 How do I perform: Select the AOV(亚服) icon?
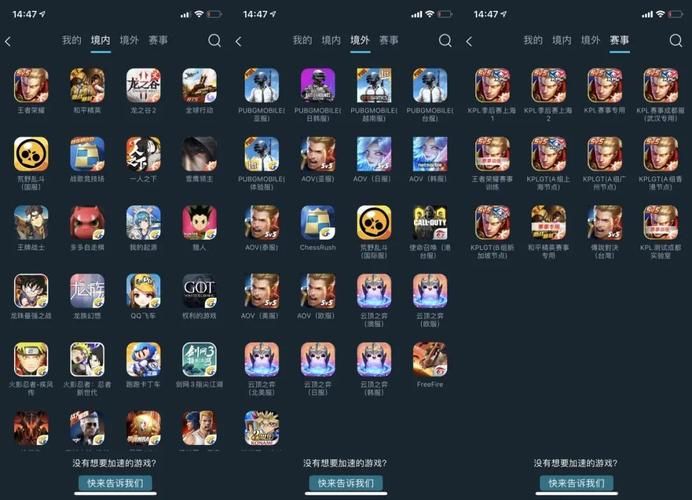(x=318, y=154)
